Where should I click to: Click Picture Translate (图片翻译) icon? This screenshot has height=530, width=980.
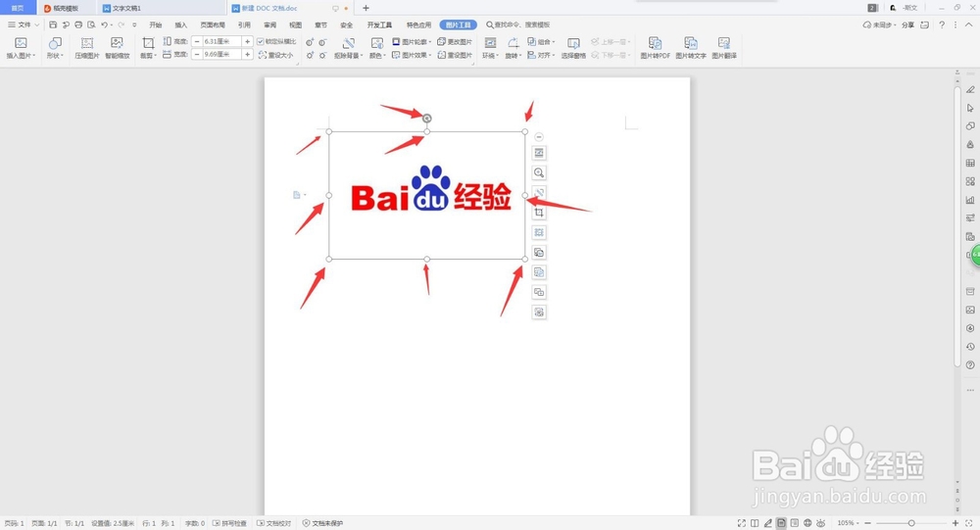(724, 43)
